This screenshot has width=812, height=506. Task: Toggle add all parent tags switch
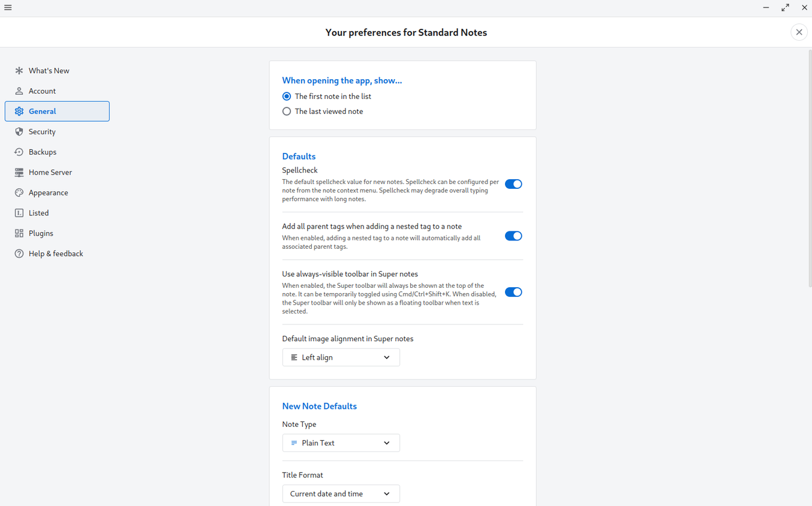(513, 236)
